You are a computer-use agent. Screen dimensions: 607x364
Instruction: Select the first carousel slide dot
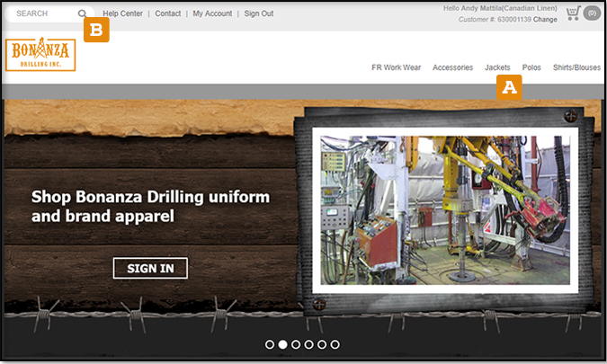coord(270,344)
